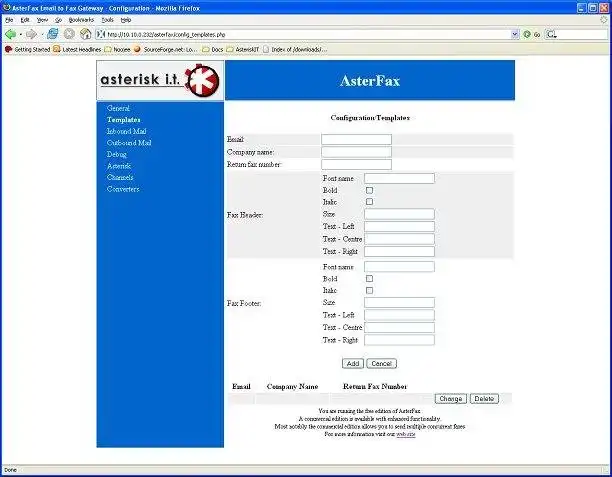Open the Docs bookmark folder
The height and width of the screenshot is (477, 612).
pos(213,50)
